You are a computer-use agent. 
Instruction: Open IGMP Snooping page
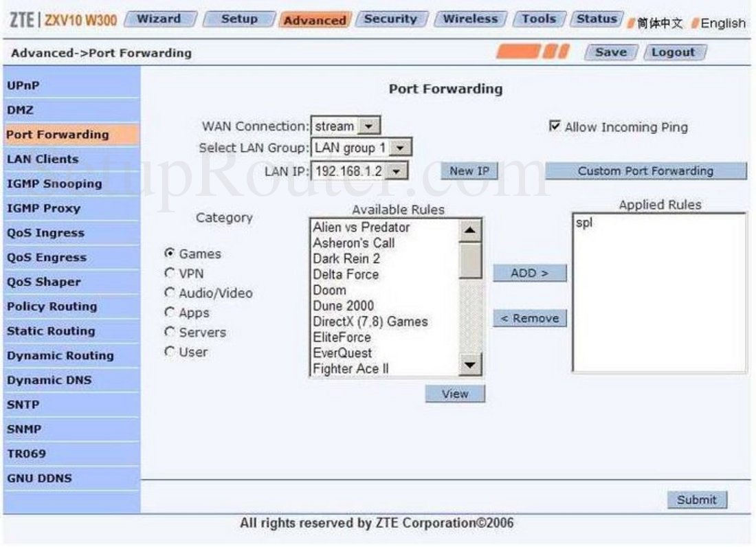tap(71, 184)
